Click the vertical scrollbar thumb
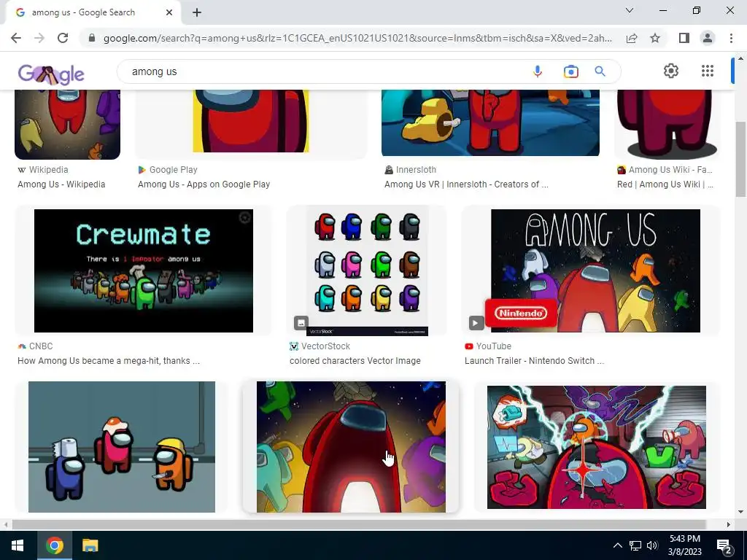 [x=740, y=159]
